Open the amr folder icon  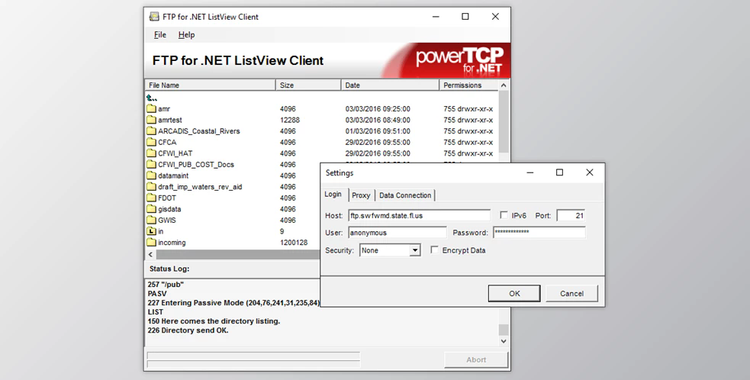tap(151, 109)
